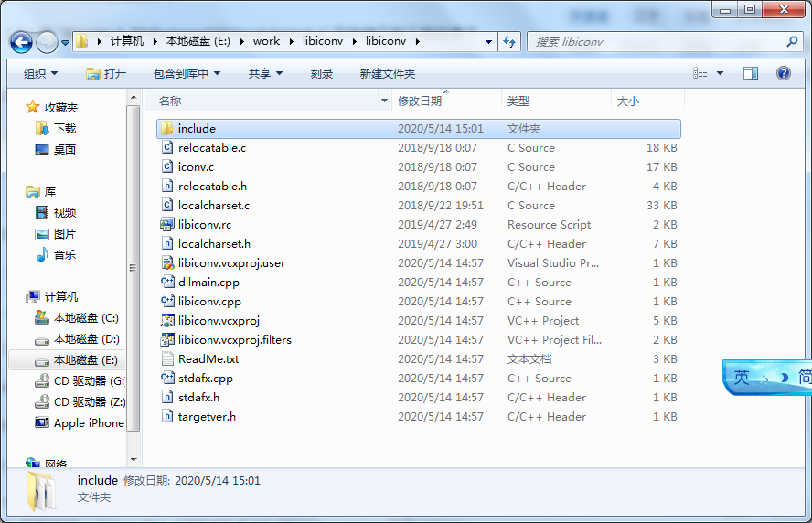The width and height of the screenshot is (812, 523).
Task: Select localcharset.h header icon
Action: point(166,243)
